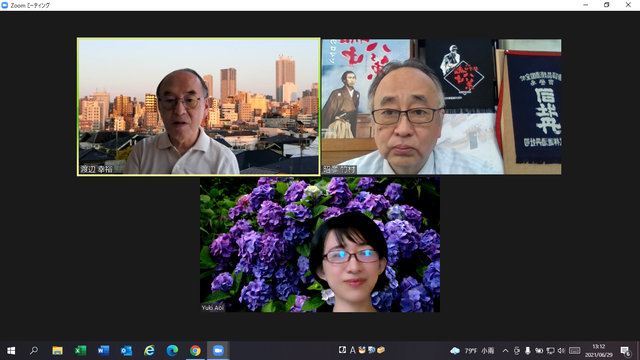Open File Explorer from taskbar
Screen dimensions: 640x360
click(57, 351)
